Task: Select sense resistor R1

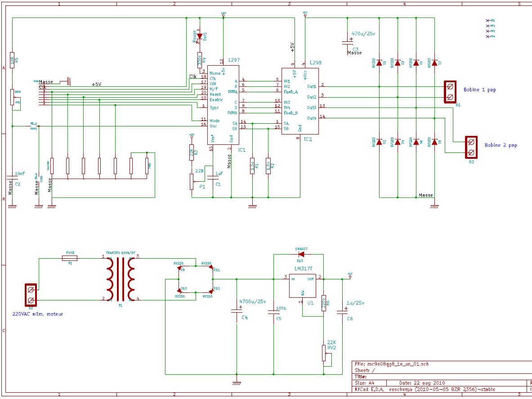Action: (252, 166)
